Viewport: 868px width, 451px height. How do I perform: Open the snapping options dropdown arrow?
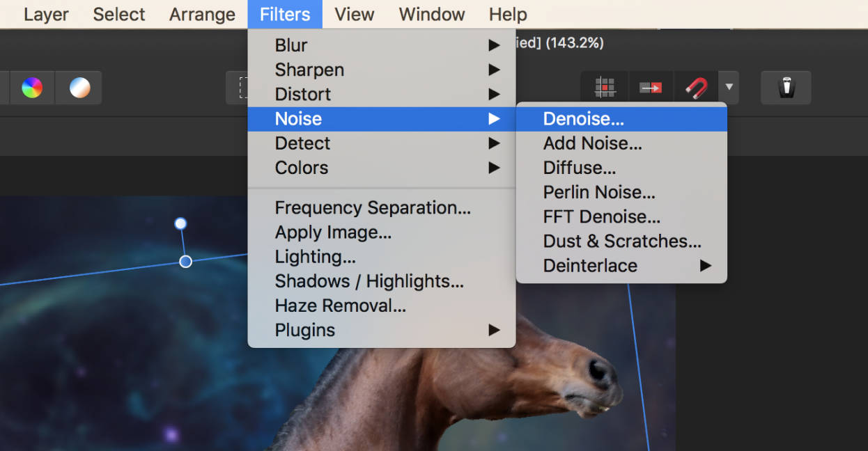[729, 88]
